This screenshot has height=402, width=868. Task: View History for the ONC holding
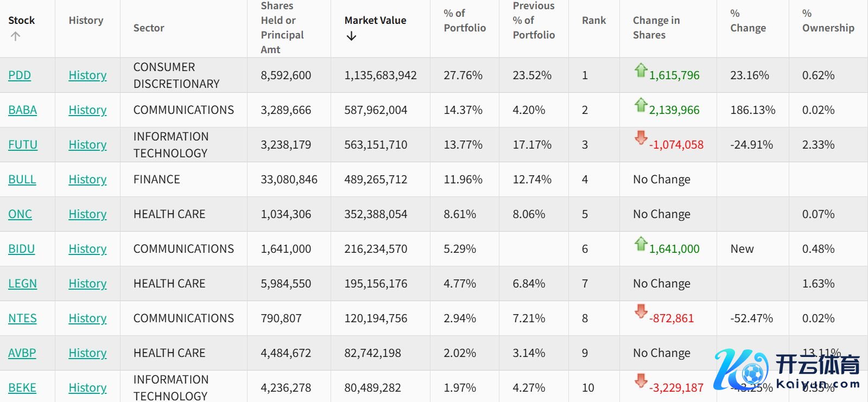coord(87,214)
